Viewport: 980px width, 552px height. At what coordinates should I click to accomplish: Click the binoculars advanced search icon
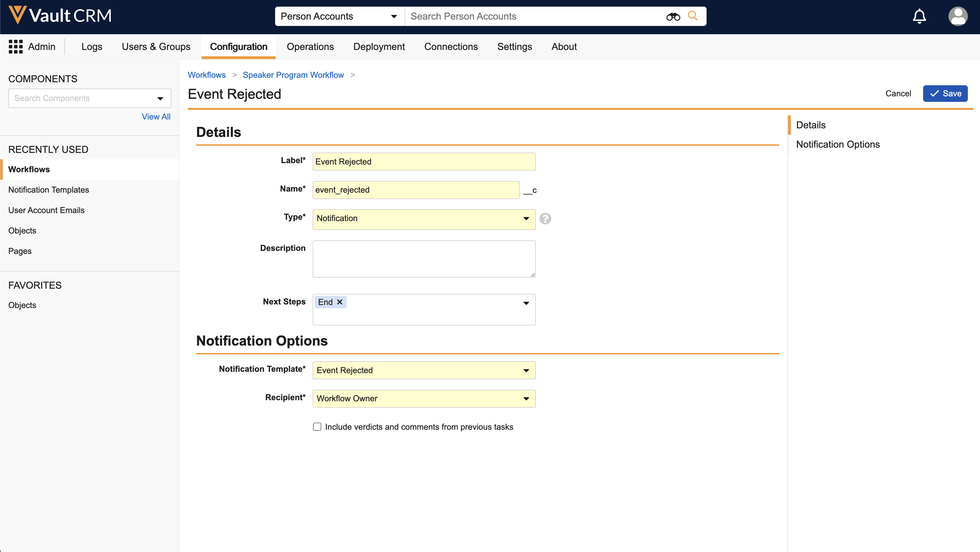click(673, 16)
